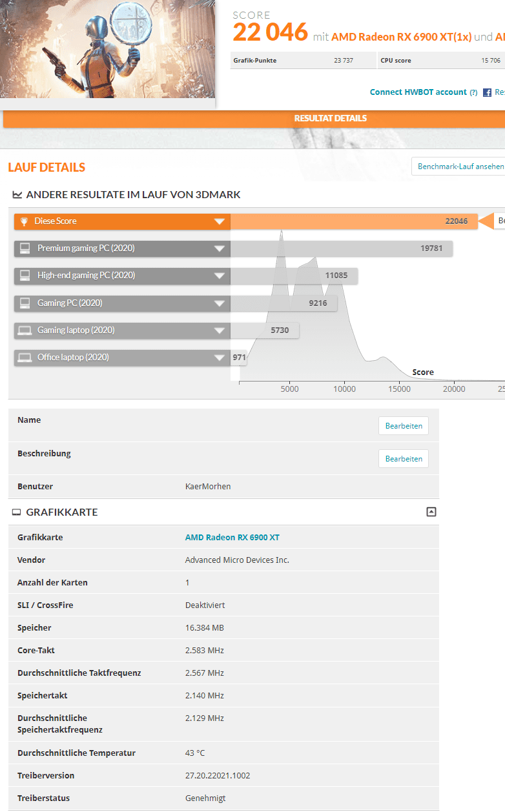The height and width of the screenshot is (812, 505).
Task: Expand the Premium gaming PC (2020) dropdown arrow
Action: [219, 249]
